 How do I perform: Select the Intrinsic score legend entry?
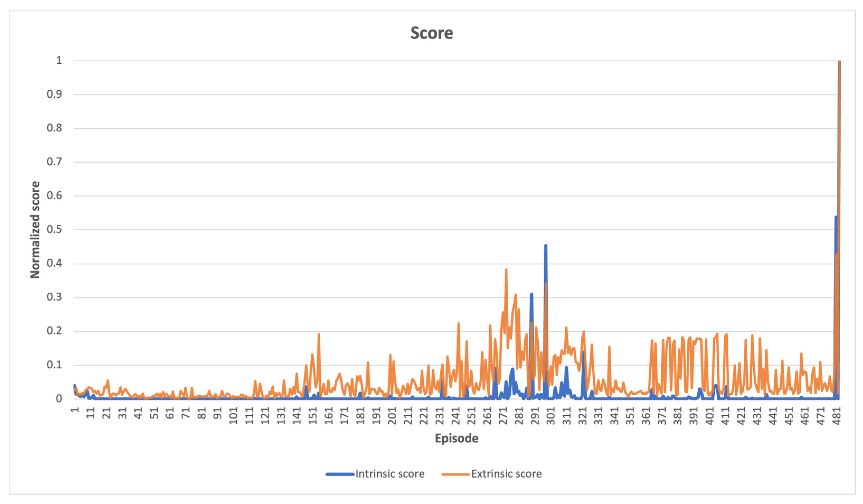pyautogui.click(x=390, y=474)
